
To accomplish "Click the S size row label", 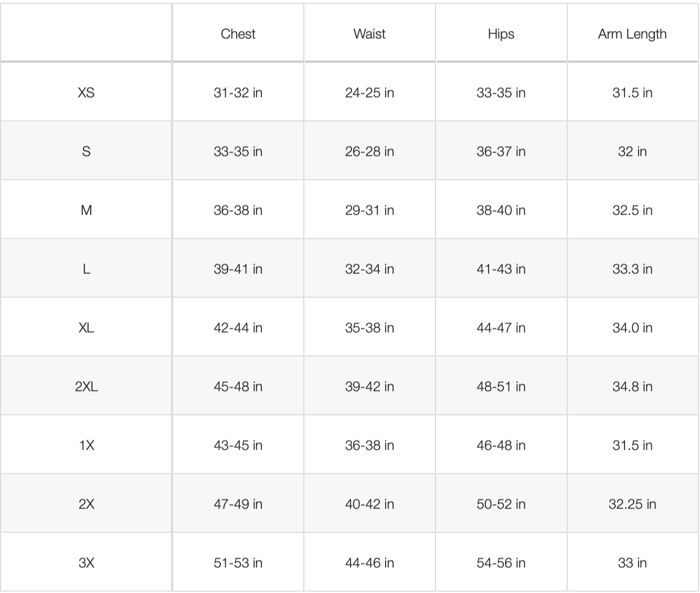I will (86, 152).
